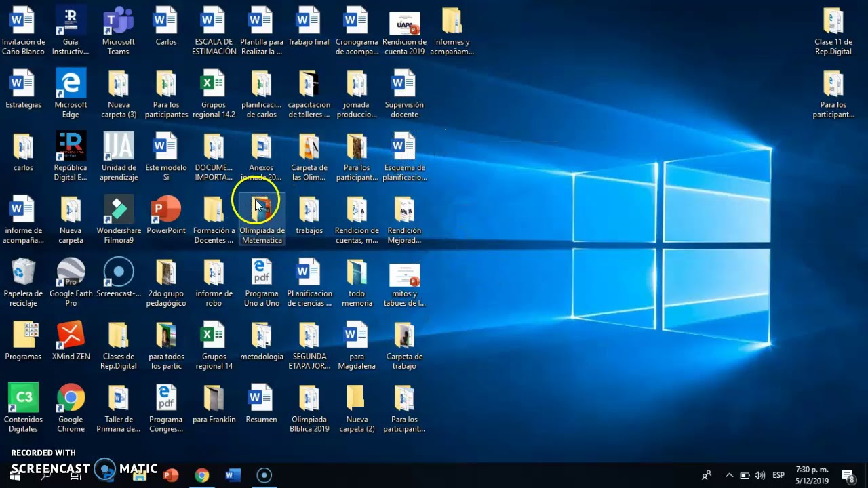Select the Clase 11 de Rep.Digital folder
The height and width of the screenshot is (488, 868).
tap(833, 32)
